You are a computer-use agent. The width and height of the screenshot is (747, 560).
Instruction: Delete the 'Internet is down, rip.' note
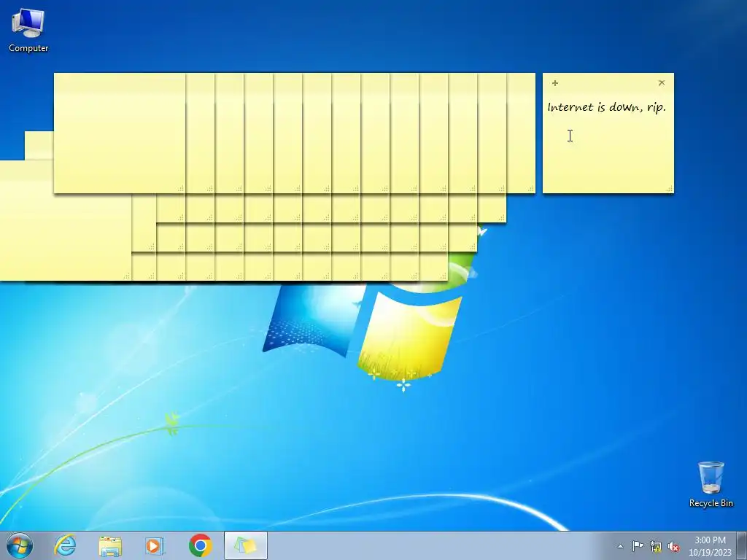point(661,83)
